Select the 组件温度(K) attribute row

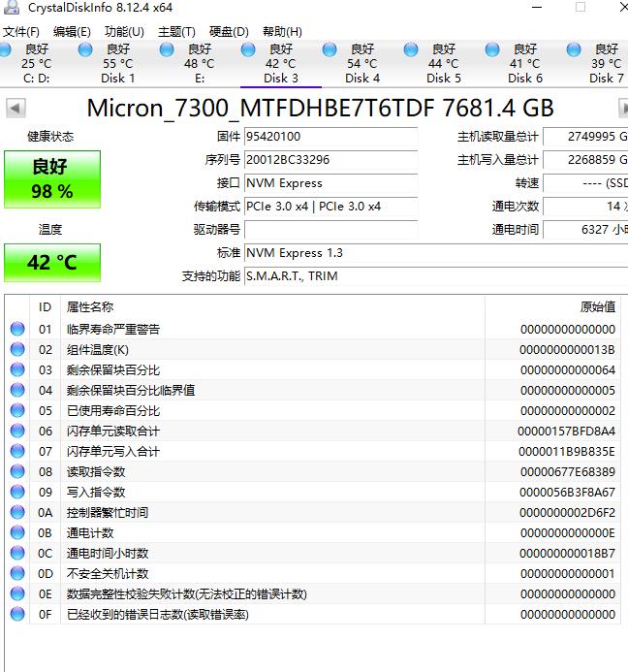point(313,350)
